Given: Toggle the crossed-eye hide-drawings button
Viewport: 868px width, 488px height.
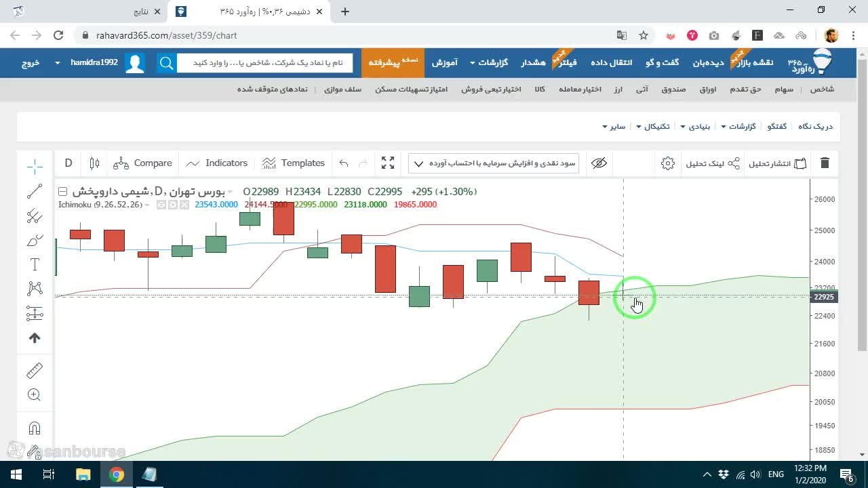Looking at the screenshot, I should tap(599, 163).
